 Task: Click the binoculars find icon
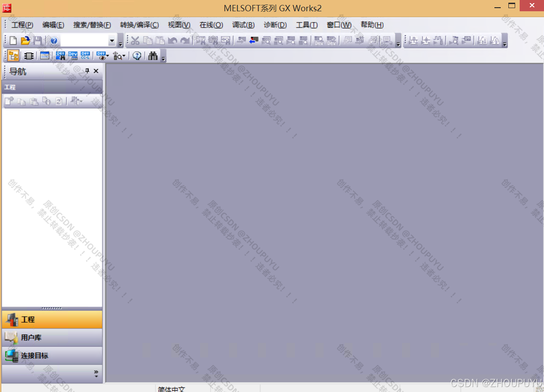153,56
